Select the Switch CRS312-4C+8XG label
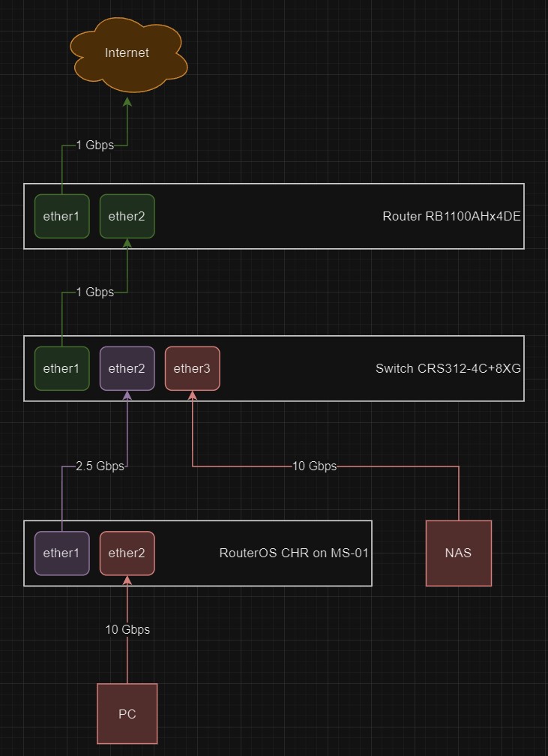Screen dimensions: 548x756 448,368
